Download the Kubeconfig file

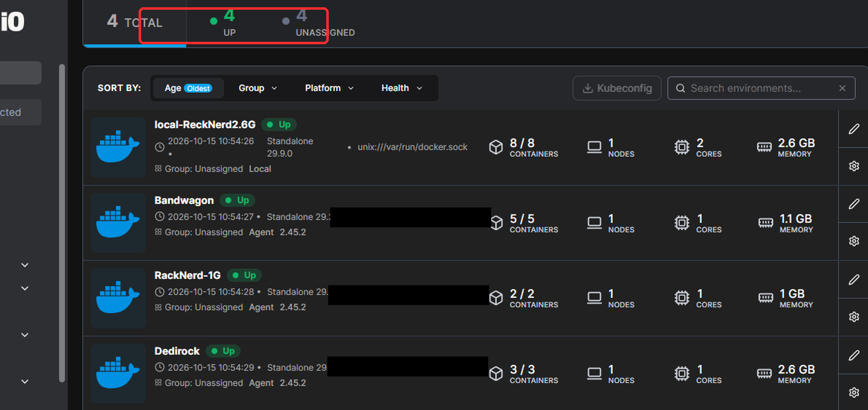617,88
